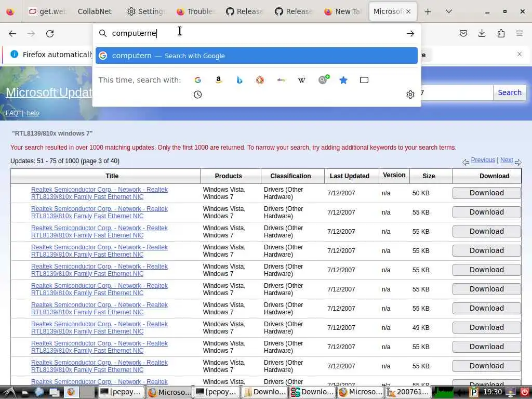The height and width of the screenshot is (399, 532).
Task: Open first Realtek RTL8139/810x result link
Action: (x=99, y=193)
